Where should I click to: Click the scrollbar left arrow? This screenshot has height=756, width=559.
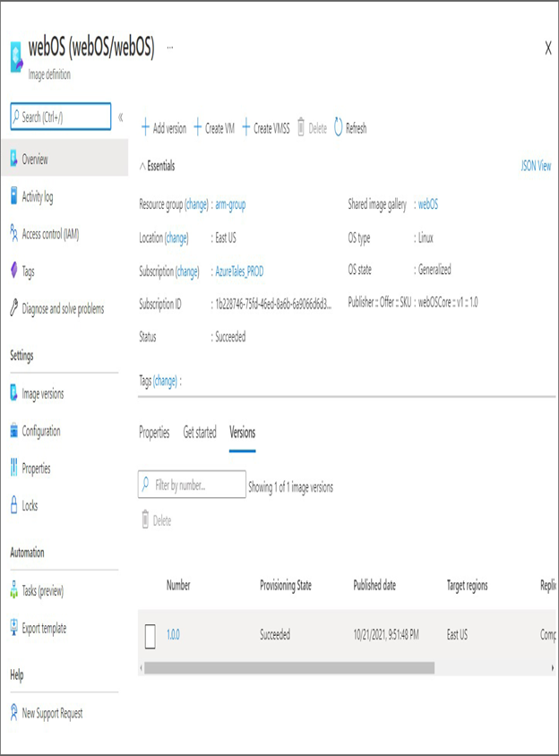click(141, 667)
